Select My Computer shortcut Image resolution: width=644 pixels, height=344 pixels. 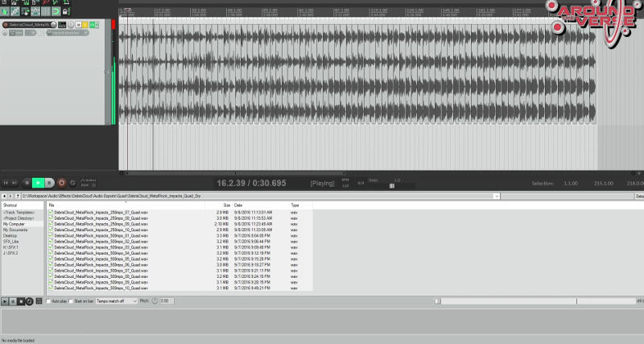coord(14,224)
